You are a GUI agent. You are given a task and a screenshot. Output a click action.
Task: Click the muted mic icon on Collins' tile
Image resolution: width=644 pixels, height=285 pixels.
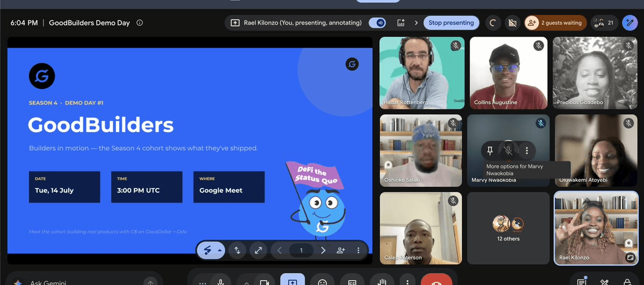538,46
